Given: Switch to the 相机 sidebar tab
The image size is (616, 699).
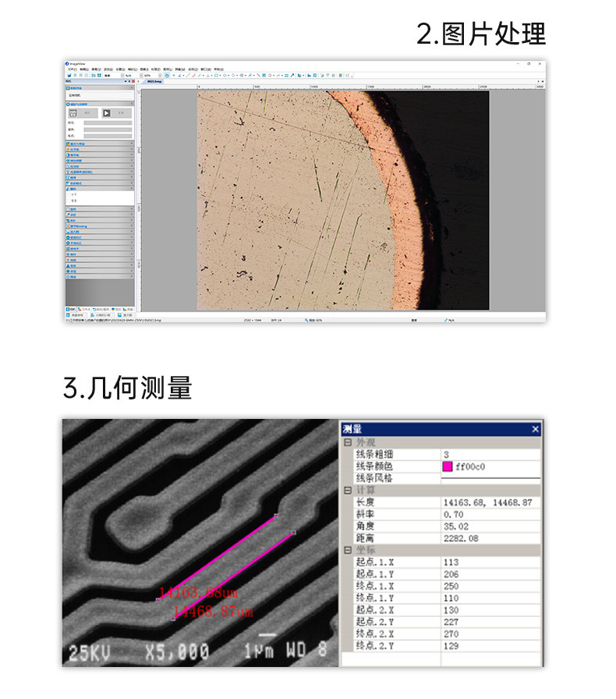Looking at the screenshot, I should (x=71, y=310).
